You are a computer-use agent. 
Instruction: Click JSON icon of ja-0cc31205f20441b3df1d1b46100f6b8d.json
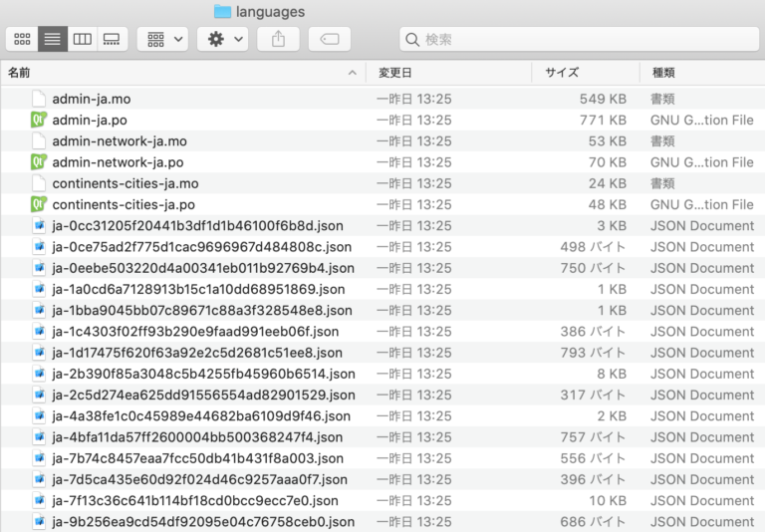click(39, 225)
